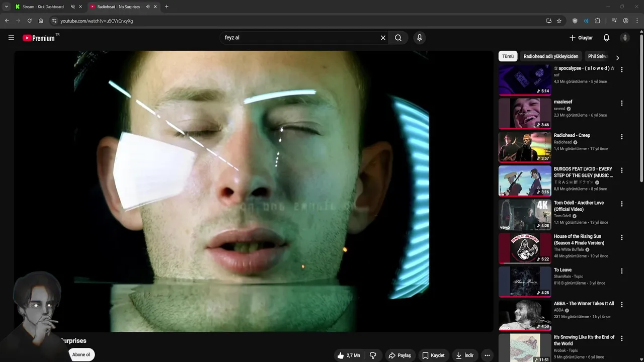Open options for apocalypse slowed video
This screenshot has width=644, height=362.
coord(622,69)
